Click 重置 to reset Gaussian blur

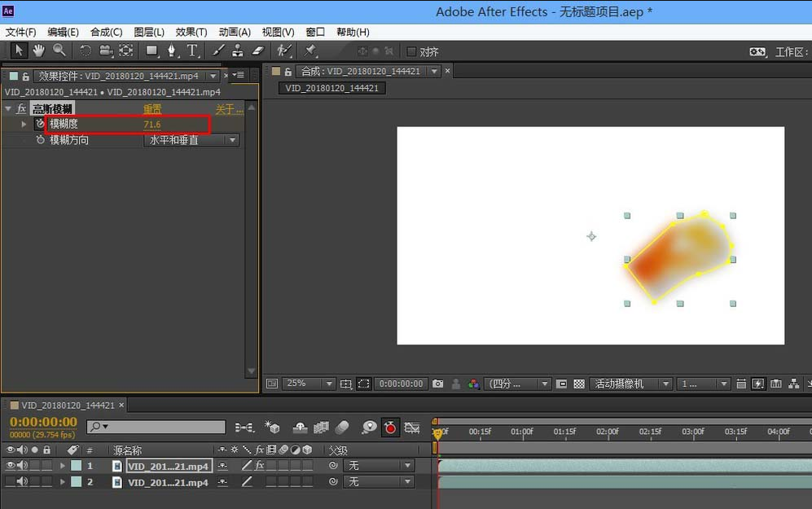pyautogui.click(x=152, y=109)
